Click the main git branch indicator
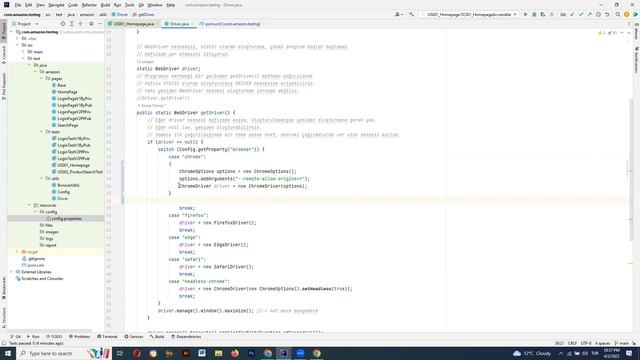 click(x=623, y=343)
